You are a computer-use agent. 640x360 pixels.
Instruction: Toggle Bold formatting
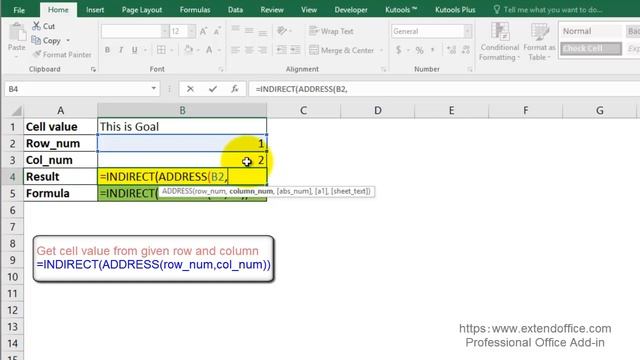tap(107, 50)
